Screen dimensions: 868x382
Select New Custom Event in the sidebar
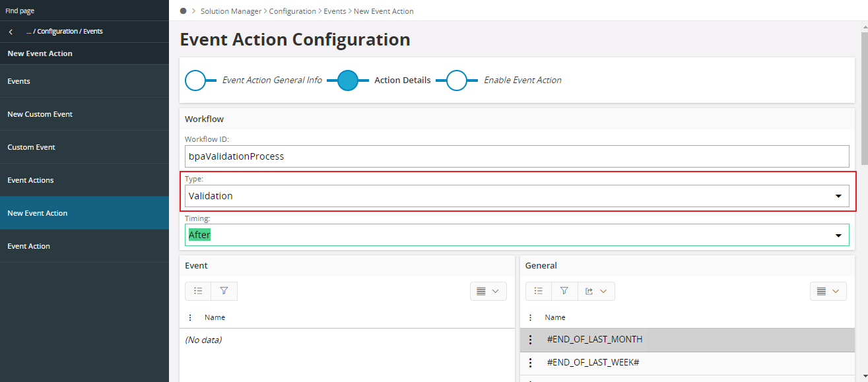40,113
